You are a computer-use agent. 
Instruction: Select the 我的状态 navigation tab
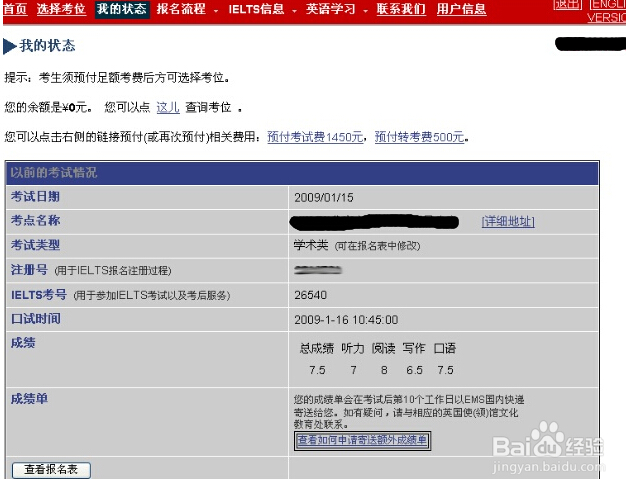pyautogui.click(x=122, y=9)
